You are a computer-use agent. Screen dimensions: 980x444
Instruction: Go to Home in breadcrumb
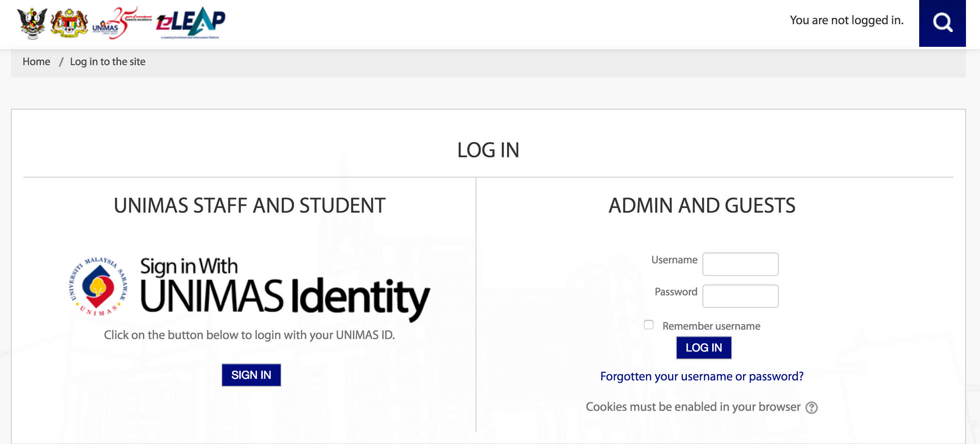click(x=36, y=62)
